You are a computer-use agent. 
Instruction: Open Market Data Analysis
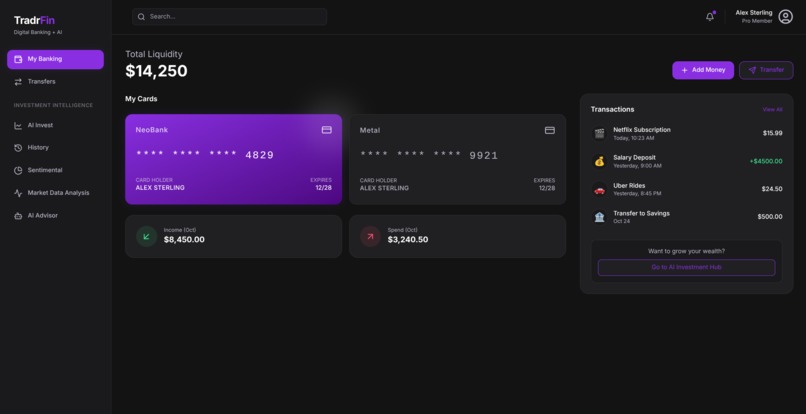pyautogui.click(x=56, y=193)
